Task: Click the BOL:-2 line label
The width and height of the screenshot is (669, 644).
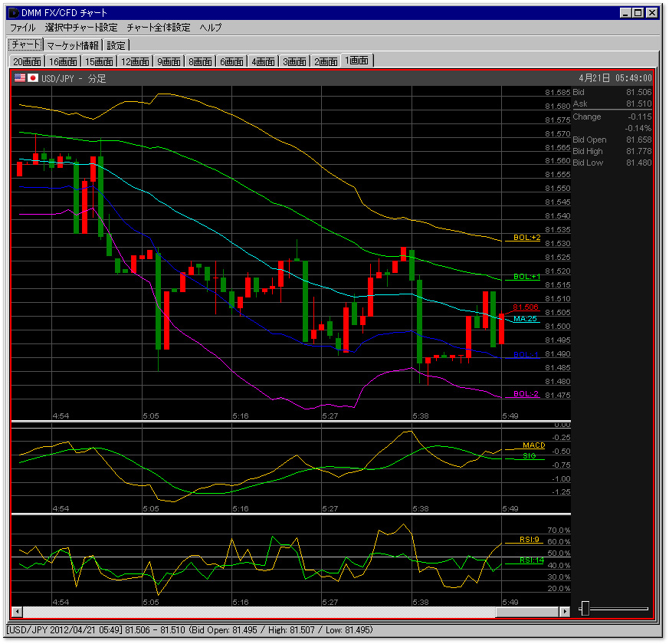Action: click(526, 394)
